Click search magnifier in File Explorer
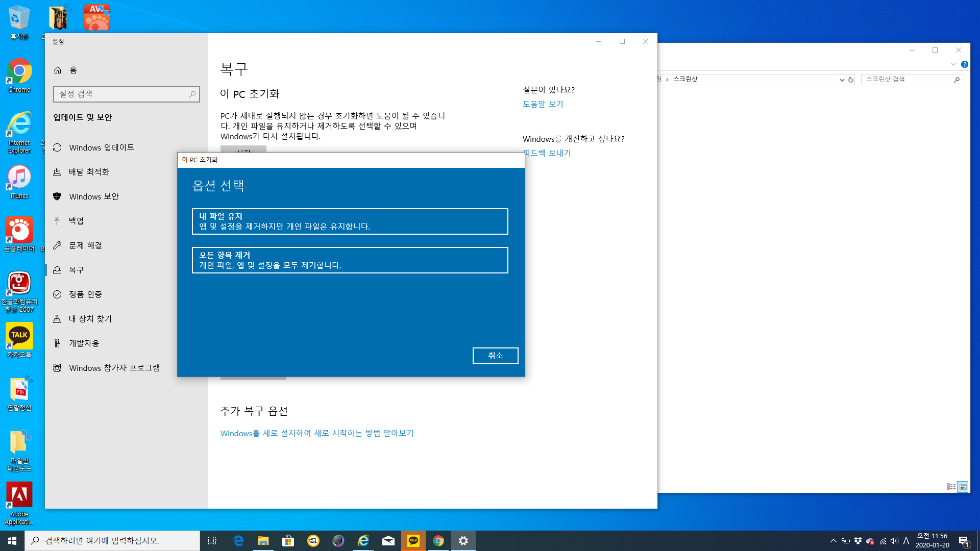 (x=957, y=80)
